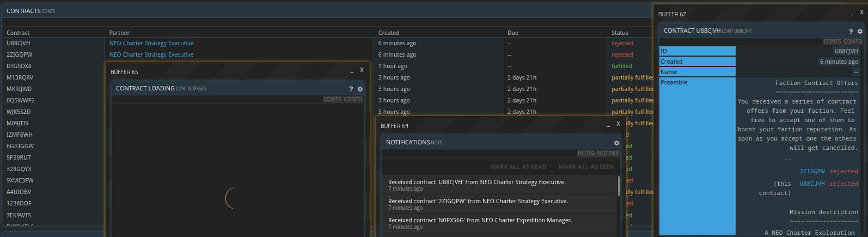The width and height of the screenshot is (868, 237).
Task: Click CONTS button in Buffer 65
Action: pos(332,99)
